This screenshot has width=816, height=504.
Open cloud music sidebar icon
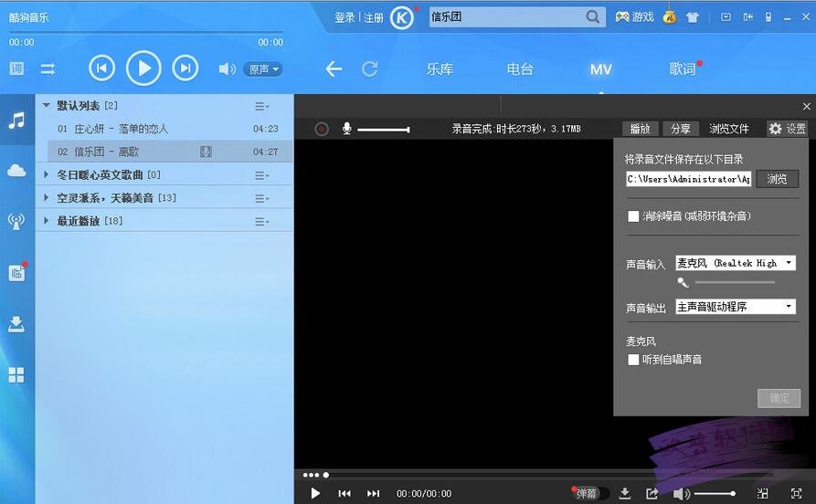tap(16, 170)
